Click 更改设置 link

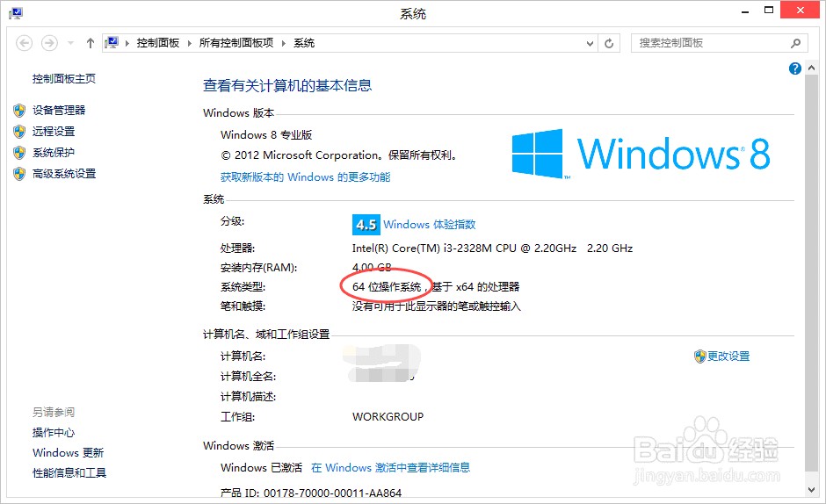(x=728, y=356)
